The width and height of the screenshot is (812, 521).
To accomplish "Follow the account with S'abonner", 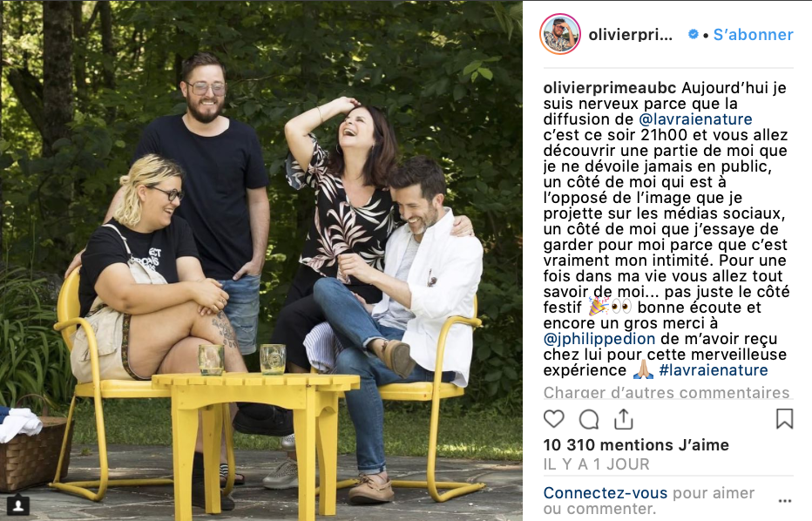I will click(x=753, y=35).
